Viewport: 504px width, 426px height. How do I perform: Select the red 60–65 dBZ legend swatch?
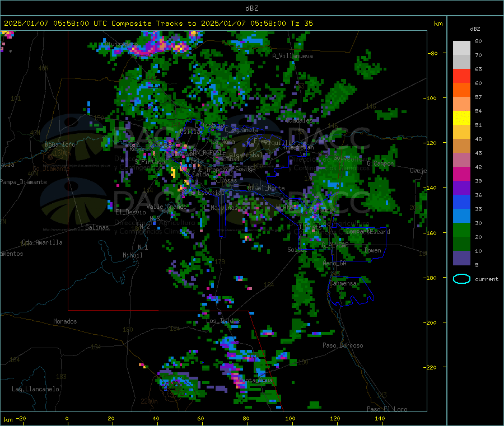coord(461,76)
